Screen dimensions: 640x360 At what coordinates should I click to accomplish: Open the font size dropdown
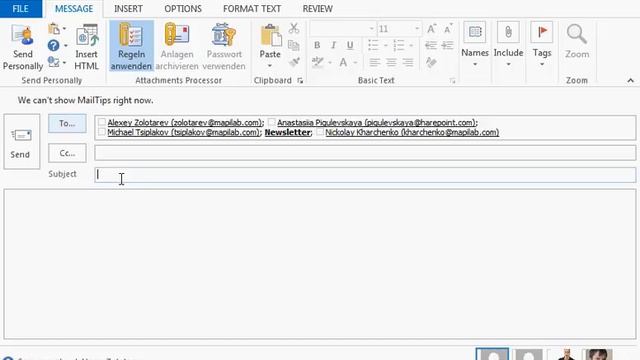click(x=417, y=29)
